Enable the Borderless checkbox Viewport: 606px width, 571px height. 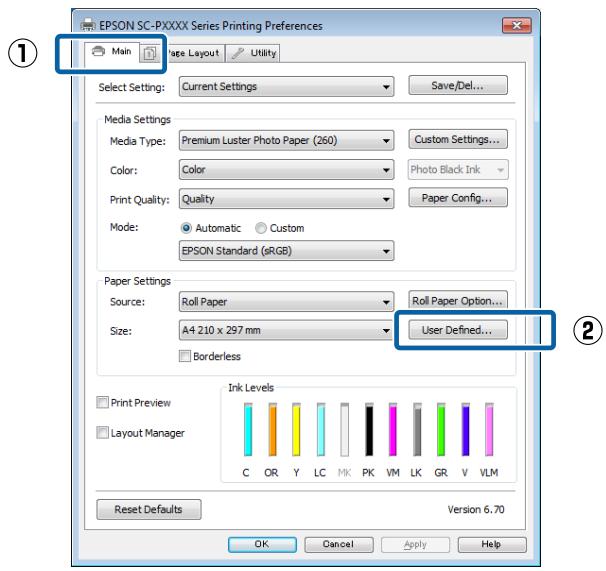pos(185,356)
